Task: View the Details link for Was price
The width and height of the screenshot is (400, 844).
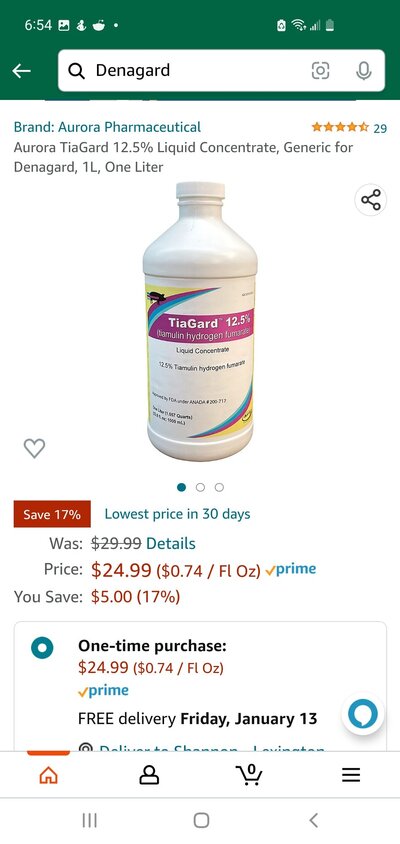Action: pyautogui.click(x=171, y=543)
